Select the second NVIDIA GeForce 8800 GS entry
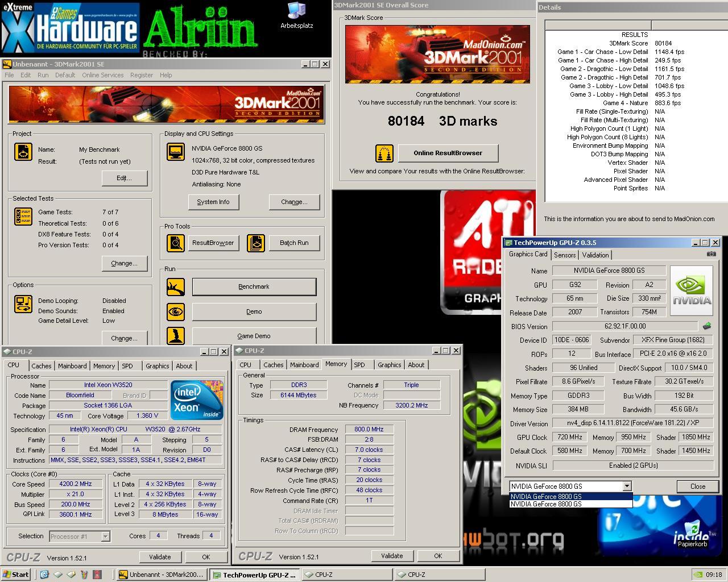The image size is (728, 582). 570,504
